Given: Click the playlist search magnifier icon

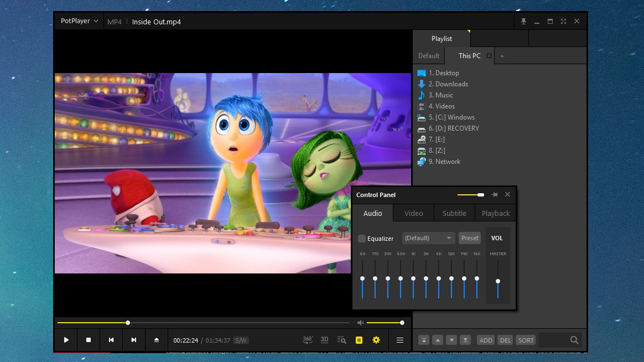Looking at the screenshot, I should tap(574, 340).
